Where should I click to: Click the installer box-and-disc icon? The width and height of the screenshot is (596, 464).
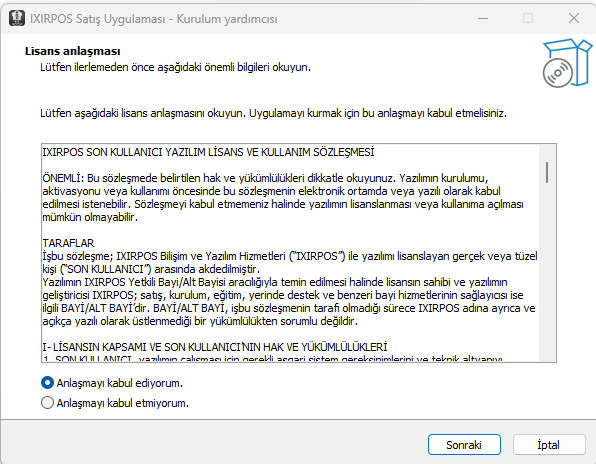(567, 63)
